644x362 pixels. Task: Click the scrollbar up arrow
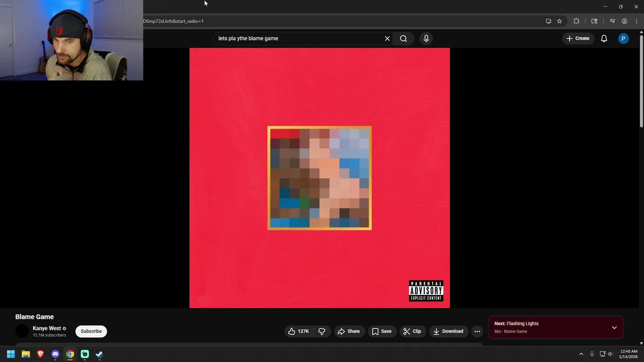641,33
